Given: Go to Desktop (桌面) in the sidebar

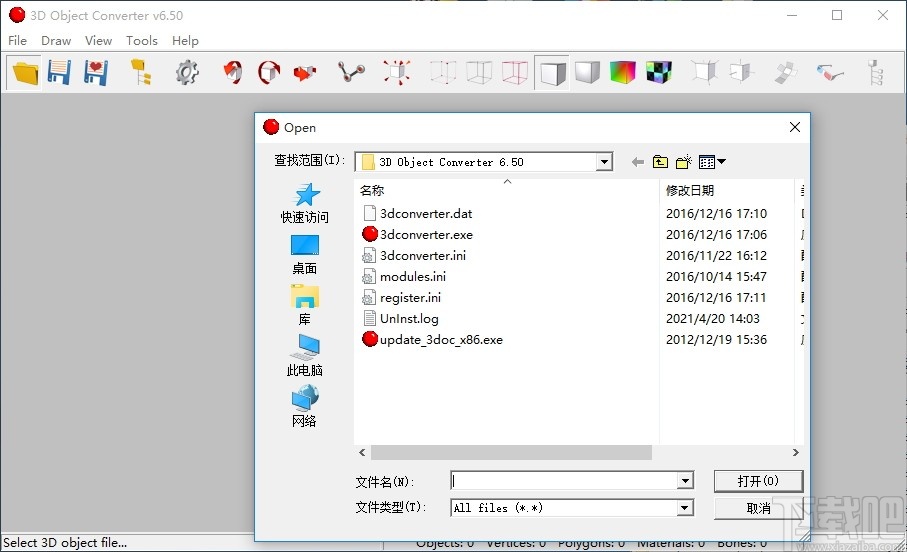Looking at the screenshot, I should pyautogui.click(x=305, y=255).
